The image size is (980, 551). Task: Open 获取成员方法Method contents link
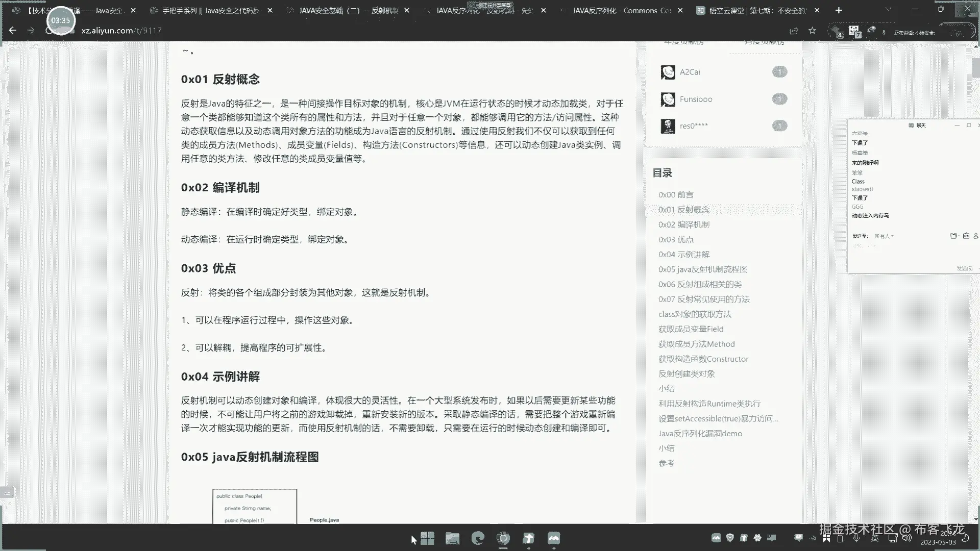(696, 344)
